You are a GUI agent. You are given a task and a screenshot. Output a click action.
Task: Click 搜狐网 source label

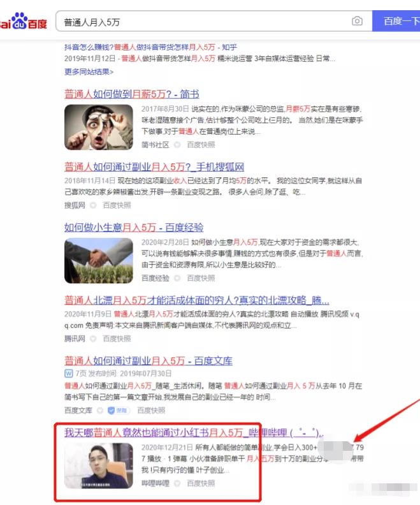pyautogui.click(x=75, y=205)
